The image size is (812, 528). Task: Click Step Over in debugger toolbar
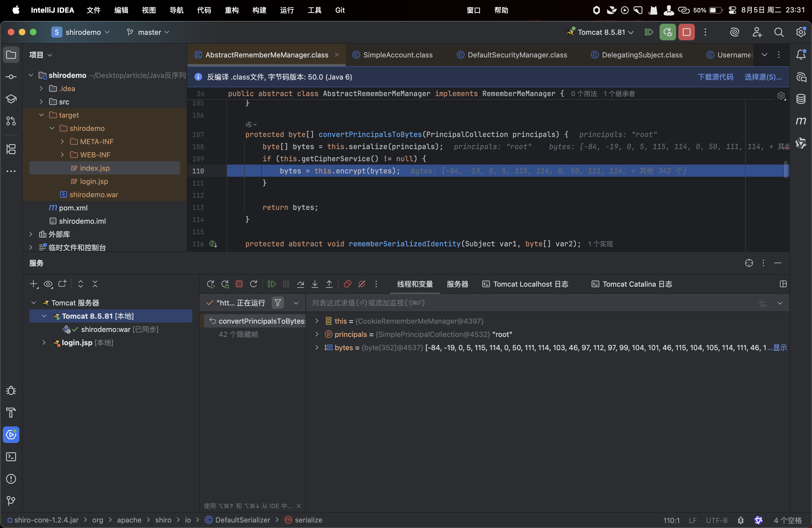pyautogui.click(x=300, y=284)
